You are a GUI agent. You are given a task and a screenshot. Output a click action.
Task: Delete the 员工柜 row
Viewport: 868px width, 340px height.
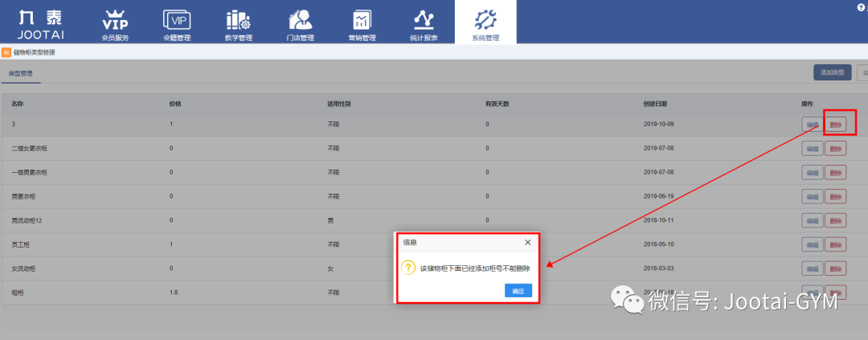point(835,244)
